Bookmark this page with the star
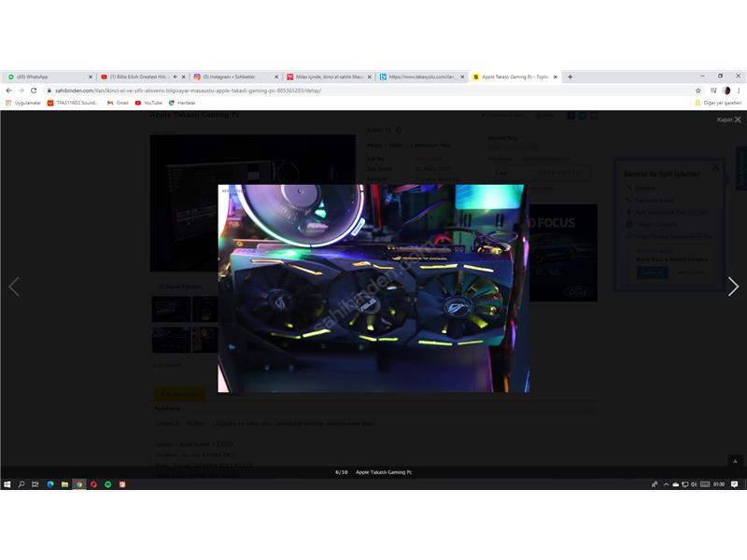The width and height of the screenshot is (747, 560). click(698, 91)
